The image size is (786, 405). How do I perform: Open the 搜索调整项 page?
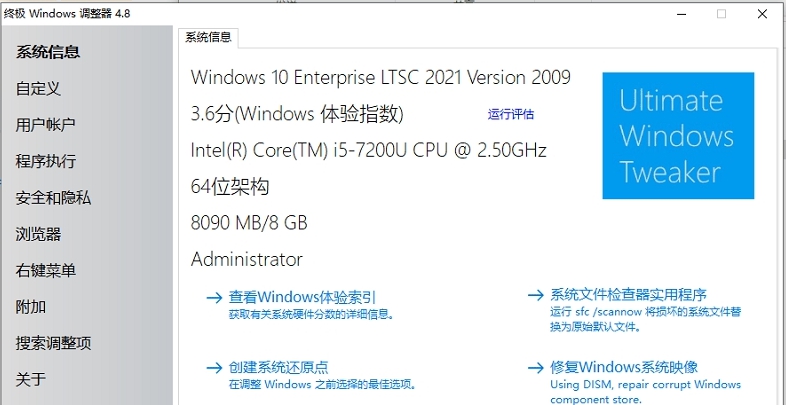(53, 343)
